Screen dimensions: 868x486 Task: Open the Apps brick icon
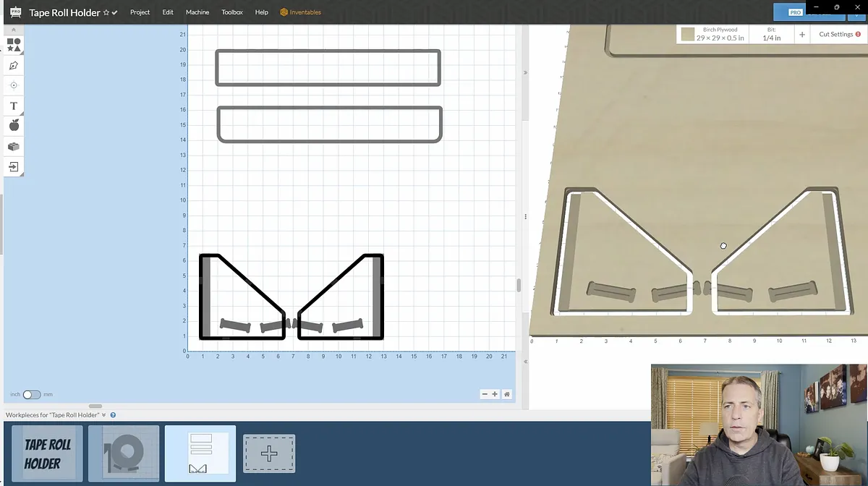click(x=13, y=146)
